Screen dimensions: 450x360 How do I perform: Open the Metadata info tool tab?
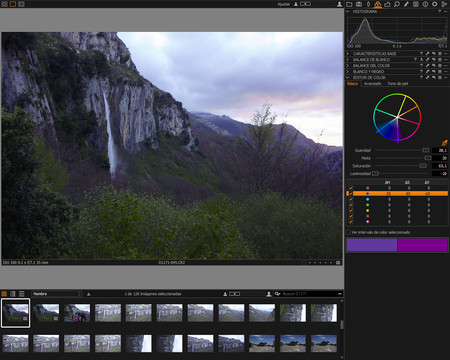pos(425,4)
